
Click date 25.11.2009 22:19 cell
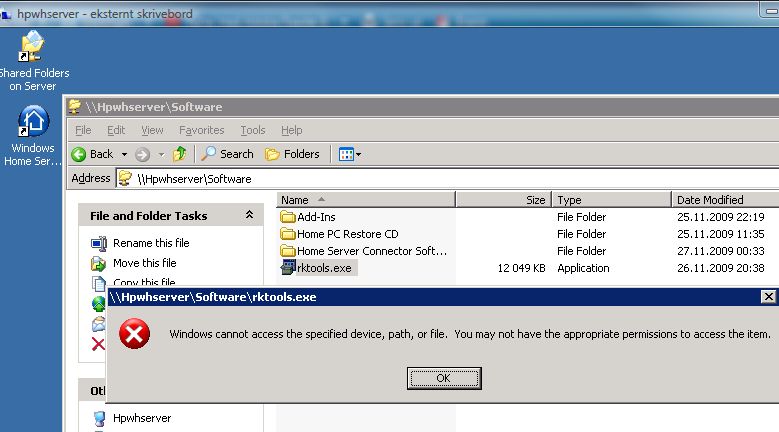pyautogui.click(x=720, y=217)
